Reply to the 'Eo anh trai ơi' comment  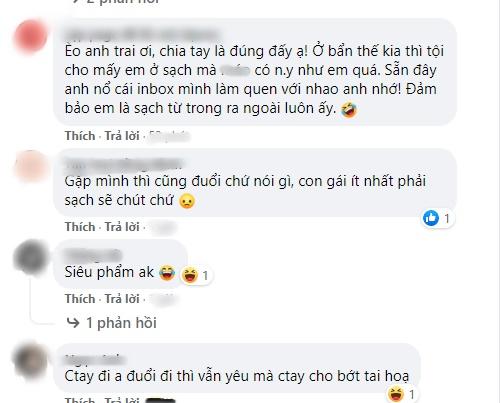[x=122, y=136]
